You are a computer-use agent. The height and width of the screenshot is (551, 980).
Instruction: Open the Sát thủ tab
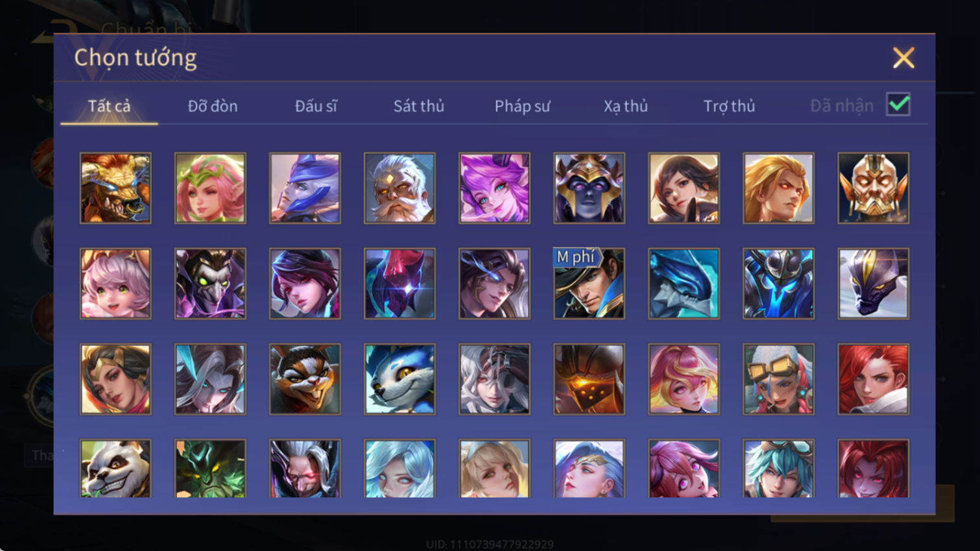tap(419, 106)
